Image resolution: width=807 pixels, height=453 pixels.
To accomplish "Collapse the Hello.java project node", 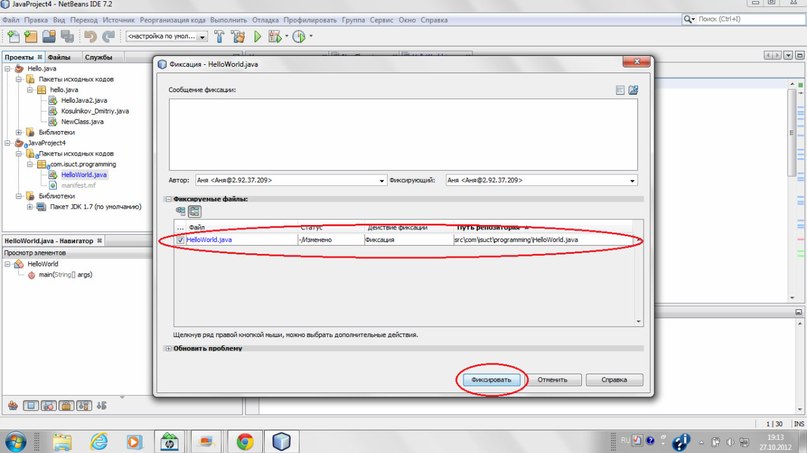I will click(8, 68).
